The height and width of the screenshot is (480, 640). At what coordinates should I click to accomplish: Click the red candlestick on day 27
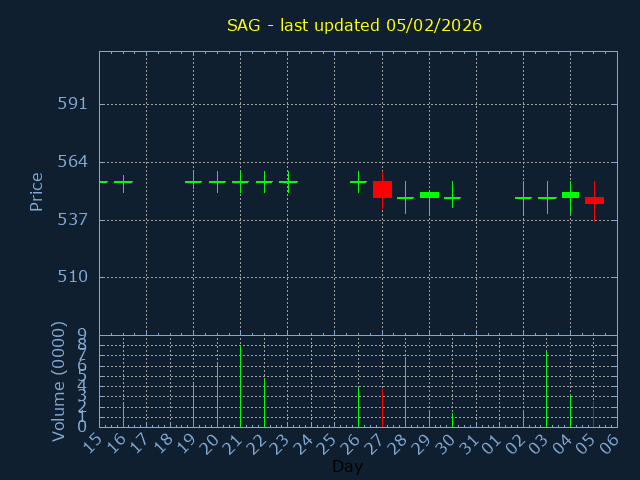(382, 189)
